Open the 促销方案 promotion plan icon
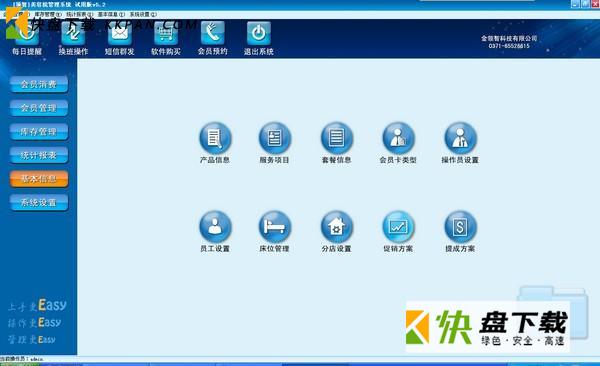This screenshot has height=366, width=600. pyautogui.click(x=398, y=227)
